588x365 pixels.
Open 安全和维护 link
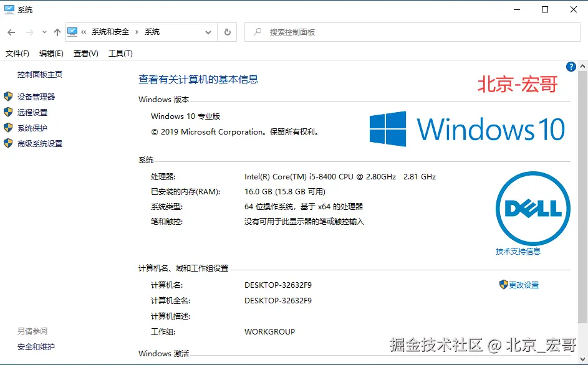(x=36, y=347)
